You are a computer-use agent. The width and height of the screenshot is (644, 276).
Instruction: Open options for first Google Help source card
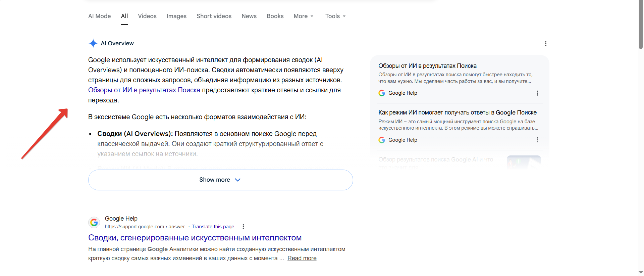pos(537,93)
